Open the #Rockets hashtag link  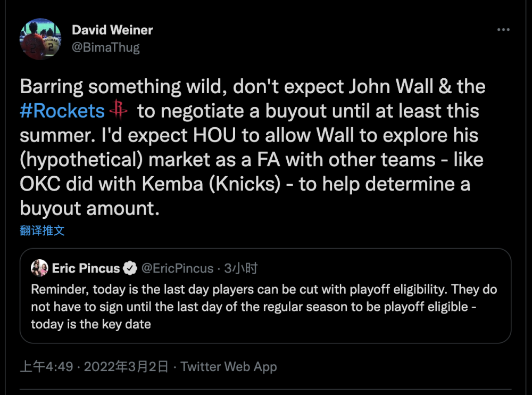pos(62,111)
